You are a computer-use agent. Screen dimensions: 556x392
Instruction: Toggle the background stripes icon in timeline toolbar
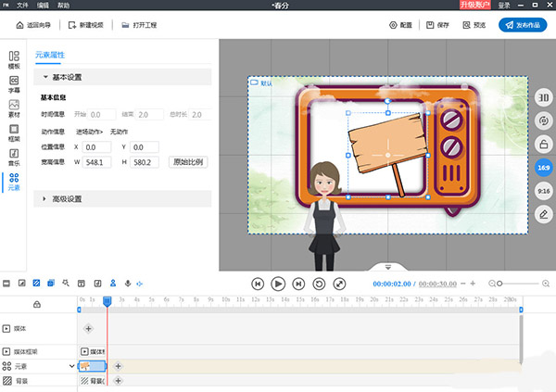(36, 283)
